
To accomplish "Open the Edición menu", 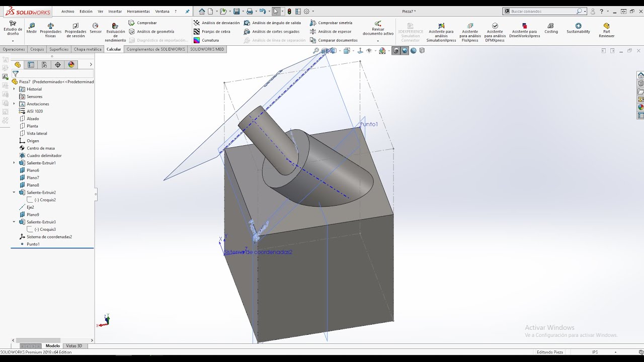I will 86,11.
